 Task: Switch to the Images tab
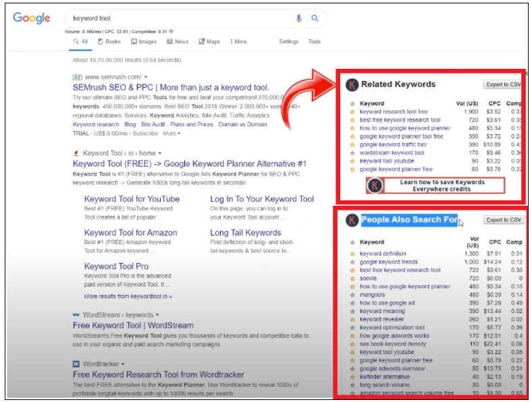(x=144, y=42)
